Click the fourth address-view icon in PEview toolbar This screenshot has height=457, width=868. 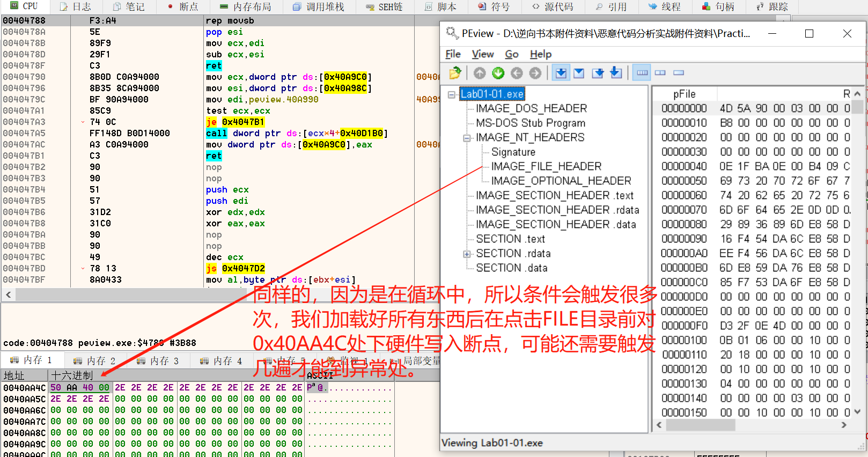616,73
